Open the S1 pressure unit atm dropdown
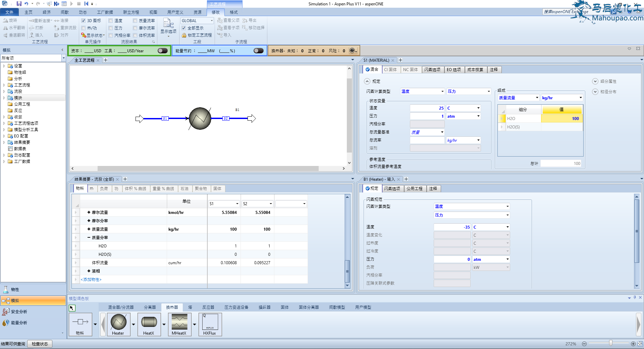Image resolution: width=644 pixels, height=349 pixels. click(x=478, y=116)
